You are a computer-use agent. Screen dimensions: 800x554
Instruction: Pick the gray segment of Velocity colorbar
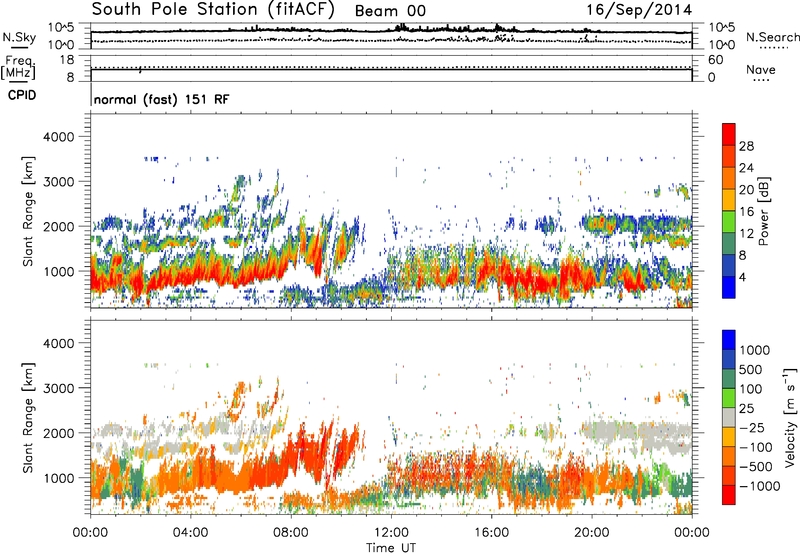pos(729,417)
